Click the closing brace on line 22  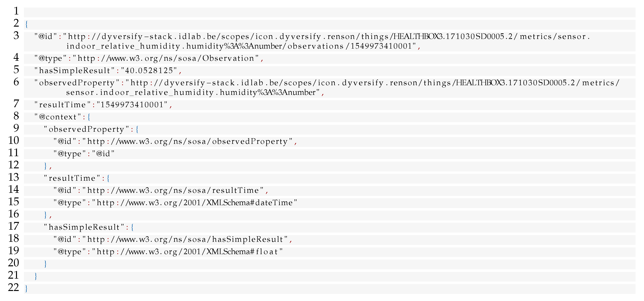(26, 288)
